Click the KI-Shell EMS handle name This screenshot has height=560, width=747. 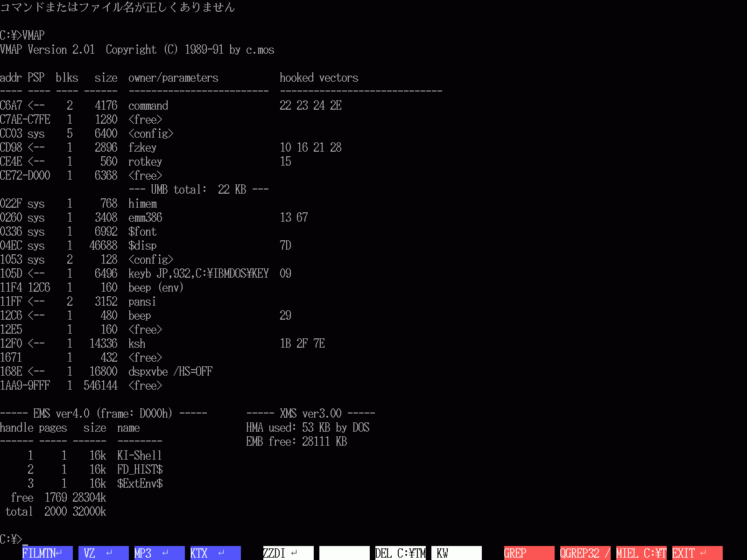(139, 456)
